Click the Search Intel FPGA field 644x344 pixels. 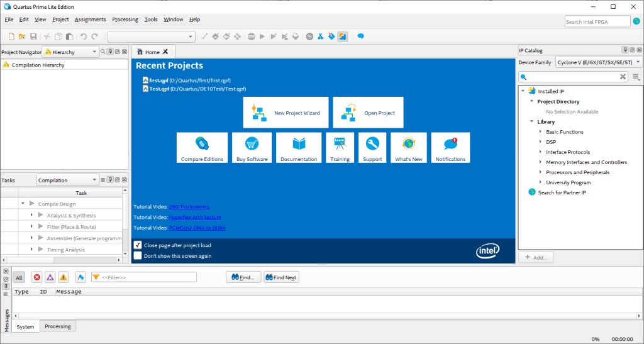[x=596, y=22]
